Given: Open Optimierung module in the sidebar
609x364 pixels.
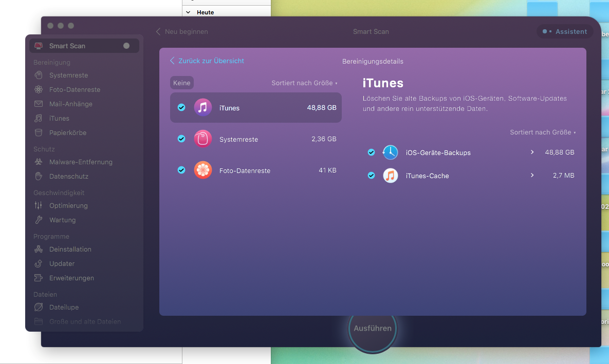Looking at the screenshot, I should tap(84, 206).
